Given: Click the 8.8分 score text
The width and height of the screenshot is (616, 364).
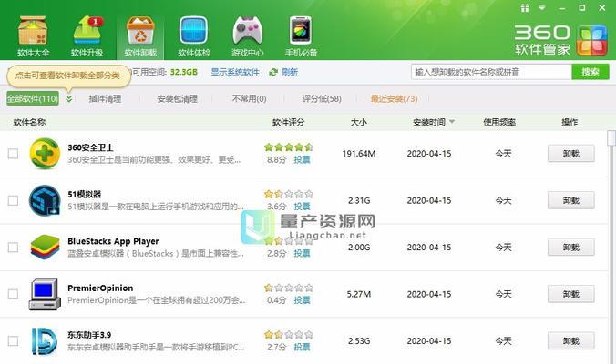Looking at the screenshot, I should 277,159.
